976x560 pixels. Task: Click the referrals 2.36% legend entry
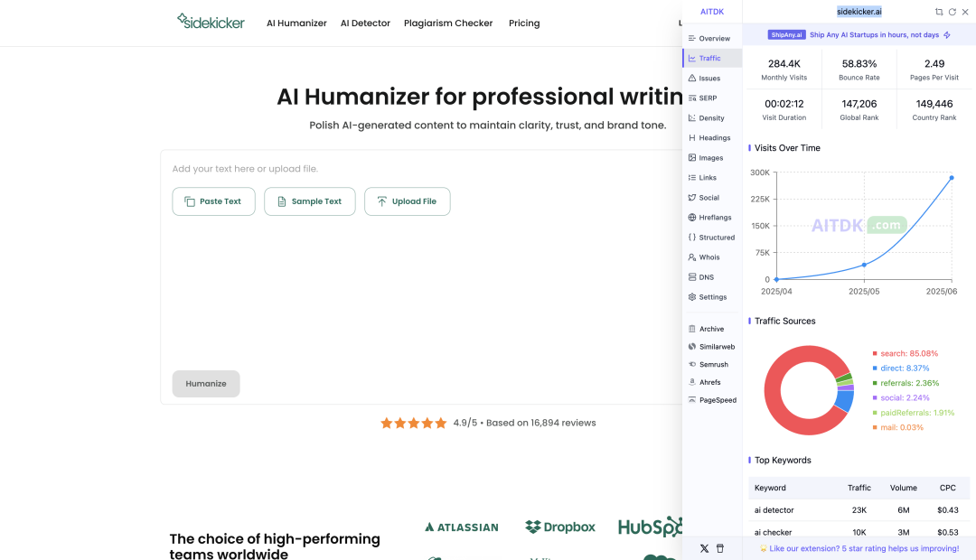coord(906,383)
